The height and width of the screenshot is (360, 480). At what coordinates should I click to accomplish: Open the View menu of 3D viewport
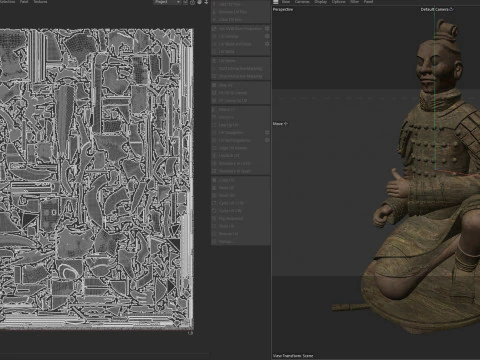(x=286, y=2)
